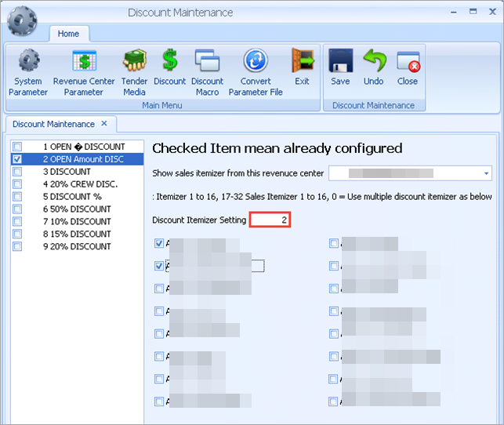This screenshot has height=425, width=504.
Task: Switch to the Home ribbon tab
Action: coord(68,34)
